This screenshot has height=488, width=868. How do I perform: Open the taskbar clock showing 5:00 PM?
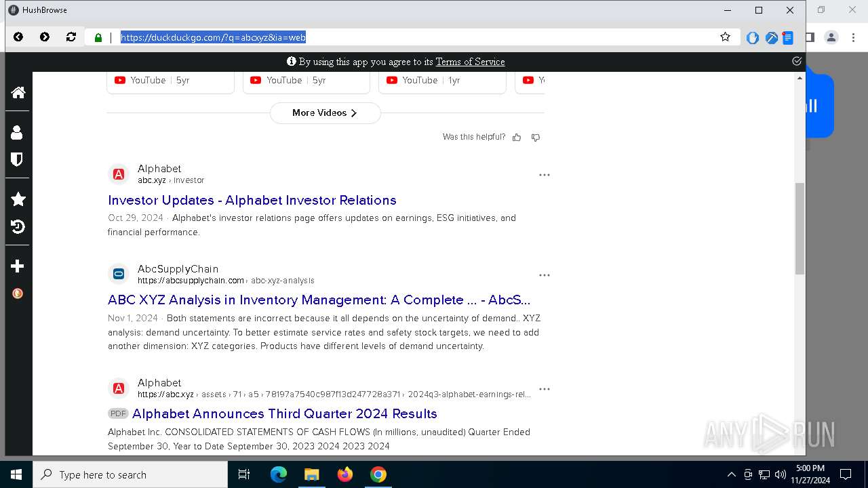point(810,474)
